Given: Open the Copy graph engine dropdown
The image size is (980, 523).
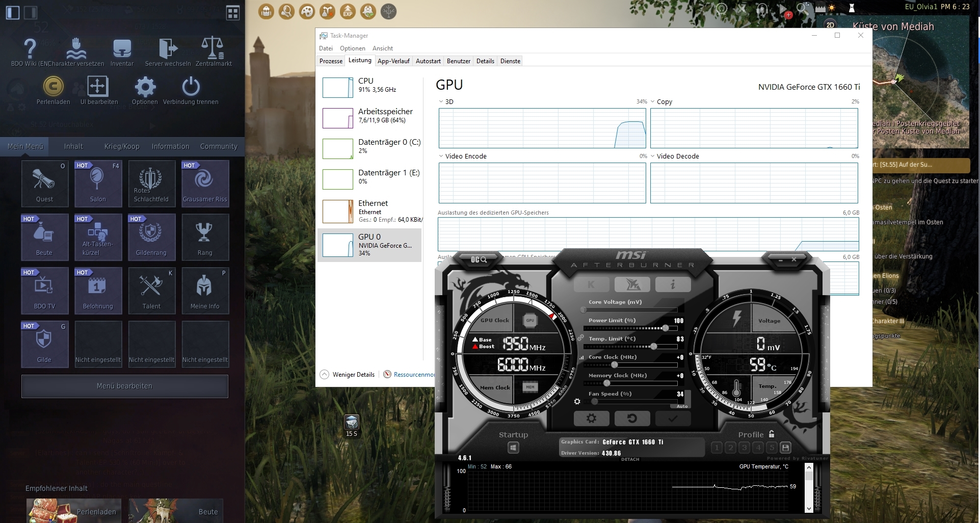Looking at the screenshot, I should click(652, 101).
